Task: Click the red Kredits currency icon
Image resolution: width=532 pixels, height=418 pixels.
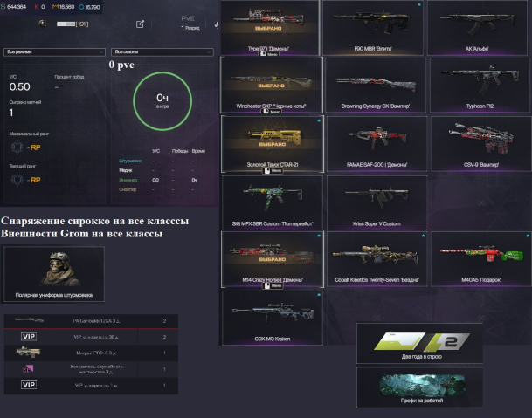Action: 37,7
